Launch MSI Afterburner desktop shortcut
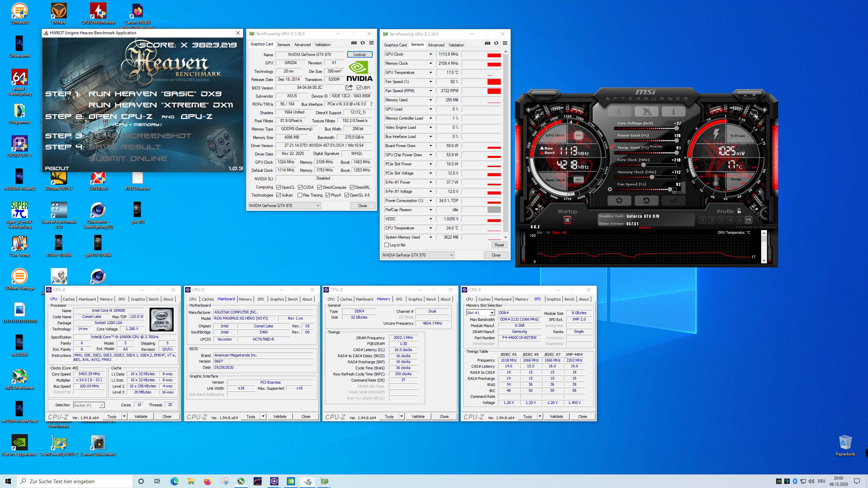 click(19, 379)
